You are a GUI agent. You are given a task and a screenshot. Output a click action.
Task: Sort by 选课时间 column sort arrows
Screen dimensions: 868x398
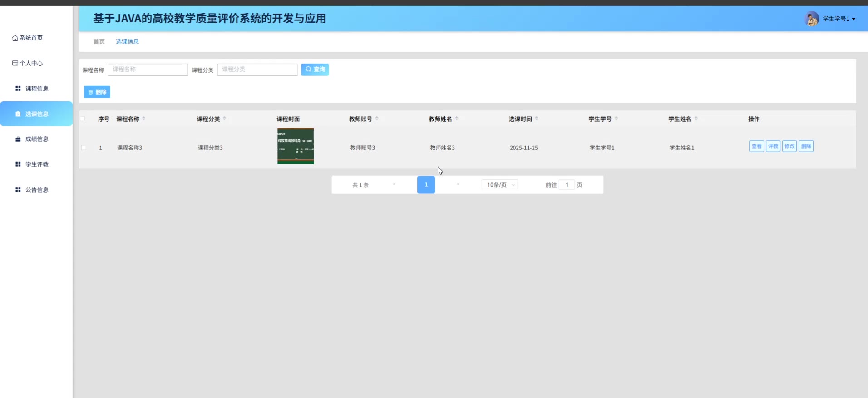tap(537, 119)
